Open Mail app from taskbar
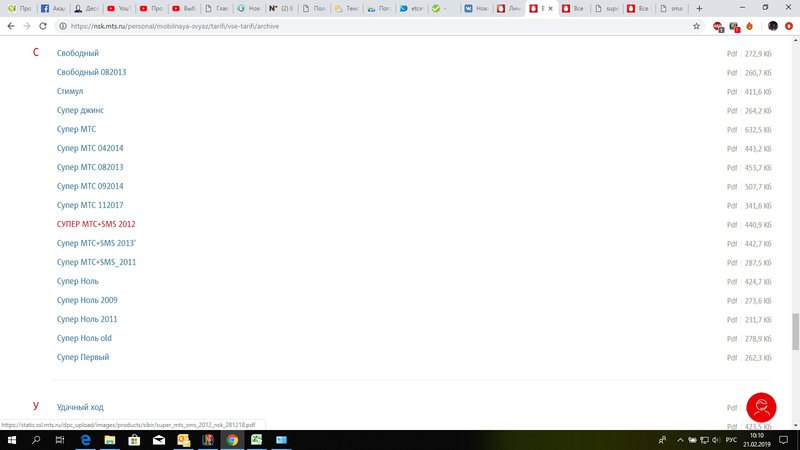 point(159,440)
